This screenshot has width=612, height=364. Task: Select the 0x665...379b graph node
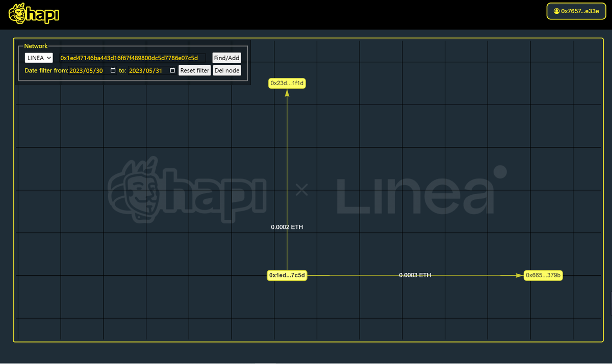pyautogui.click(x=543, y=275)
